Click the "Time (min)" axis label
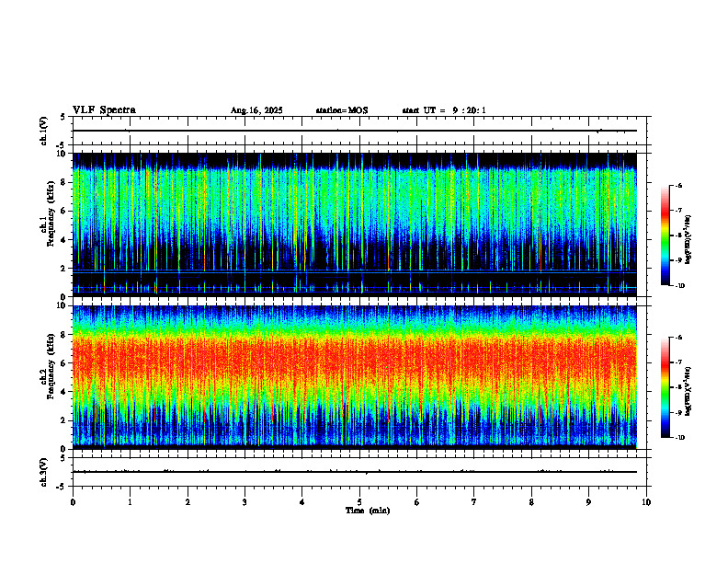Screen dimensions: 728x563 click(x=368, y=511)
